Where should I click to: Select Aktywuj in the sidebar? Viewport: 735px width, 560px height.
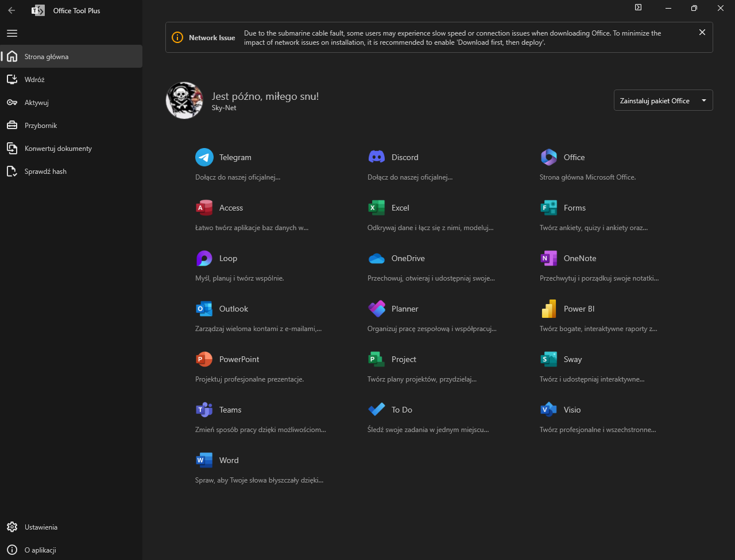[71, 102]
